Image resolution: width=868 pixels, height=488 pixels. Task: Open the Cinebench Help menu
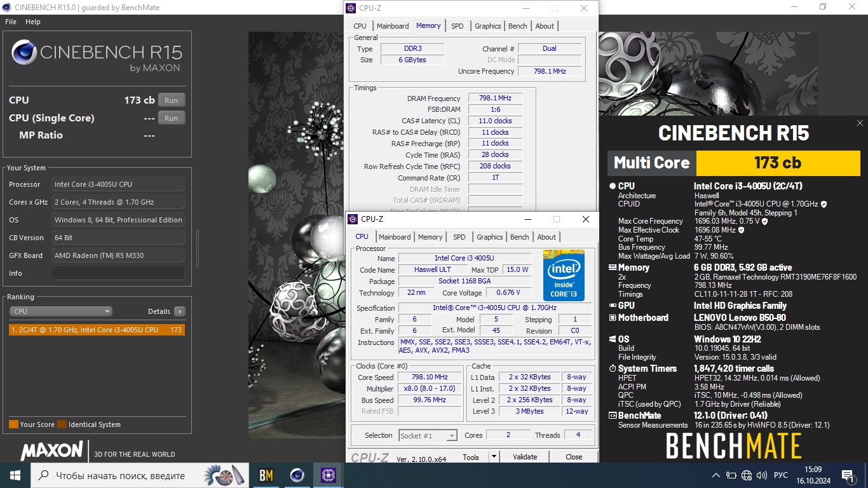coord(33,22)
